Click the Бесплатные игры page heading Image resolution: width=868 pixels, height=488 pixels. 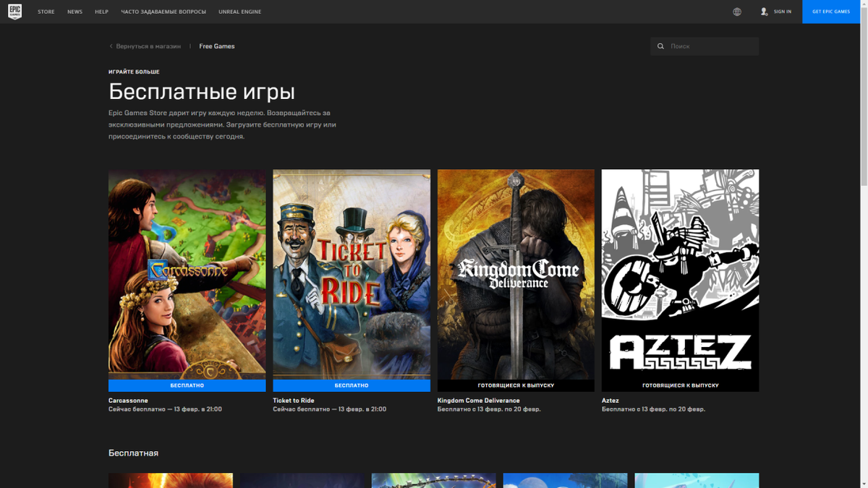(x=202, y=92)
